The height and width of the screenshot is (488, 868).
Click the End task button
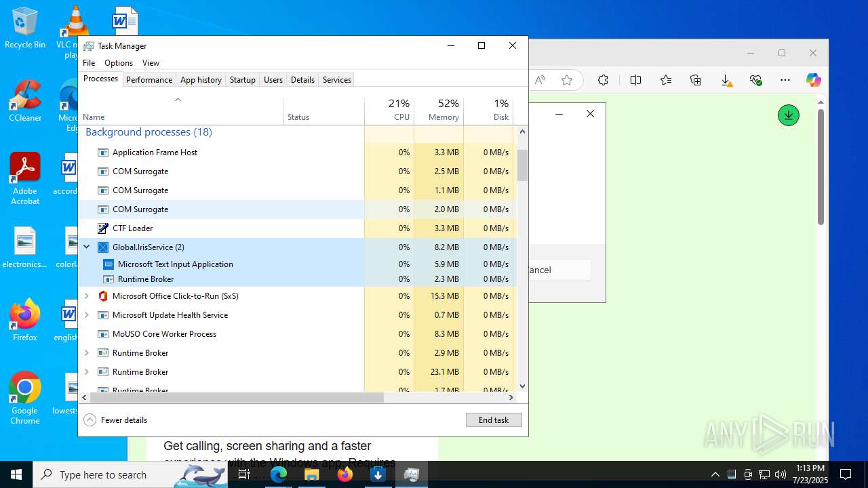point(494,420)
